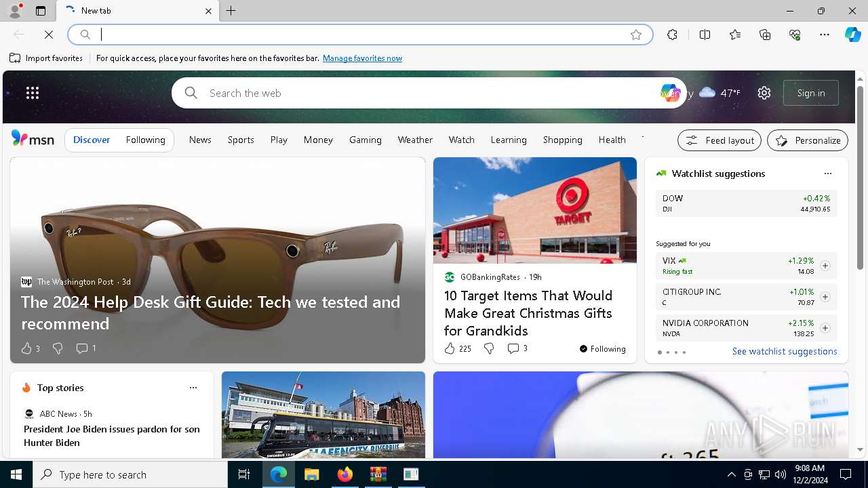
Task: Open weather showing 47°F
Action: point(719,93)
